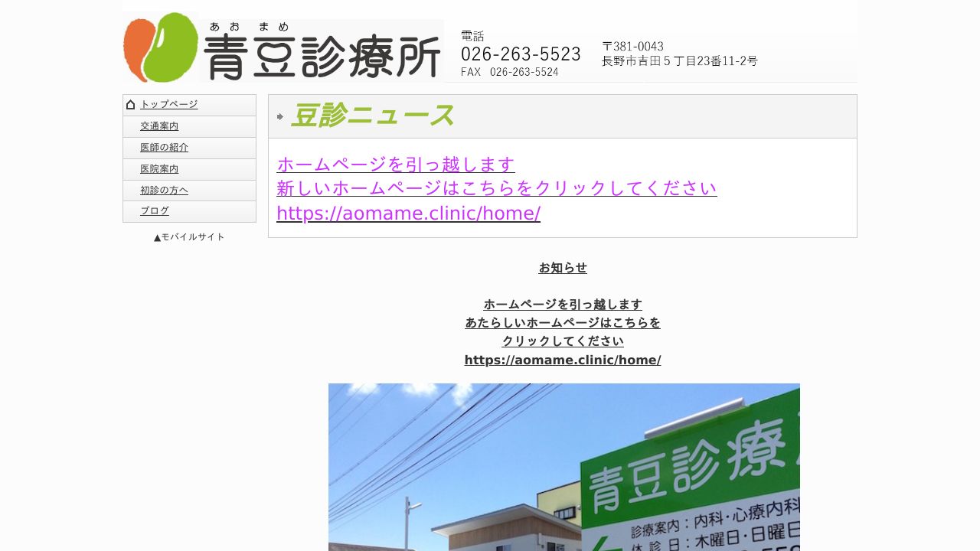Click the bold aomame.clinic link under お知らせ
This screenshot has height=551, width=980.
click(x=562, y=359)
